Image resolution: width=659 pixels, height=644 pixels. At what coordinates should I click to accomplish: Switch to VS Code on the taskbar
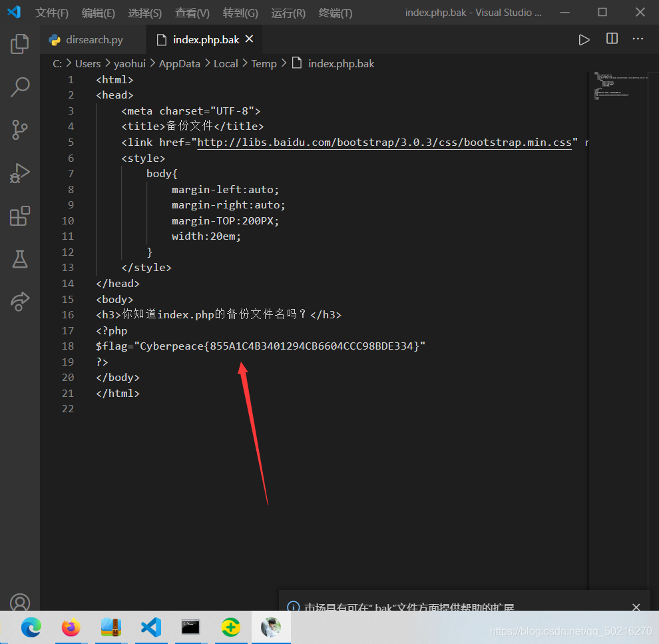pos(151,627)
